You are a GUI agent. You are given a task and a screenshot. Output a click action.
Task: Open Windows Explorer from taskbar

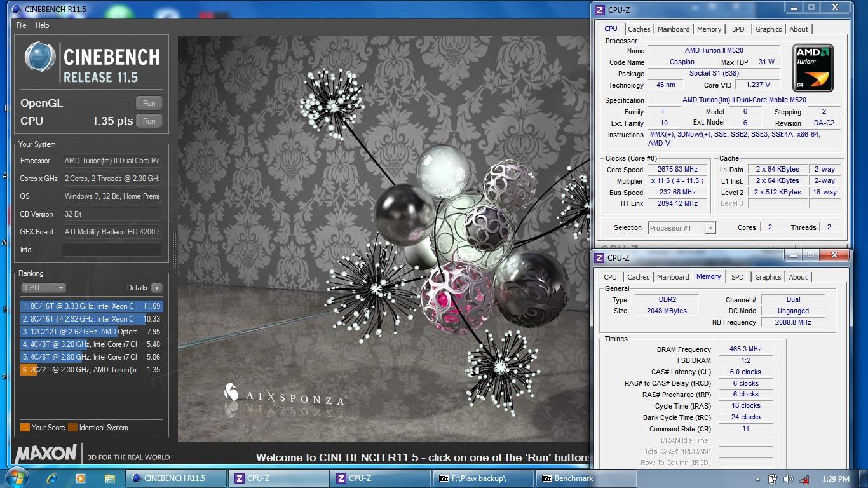click(109, 478)
